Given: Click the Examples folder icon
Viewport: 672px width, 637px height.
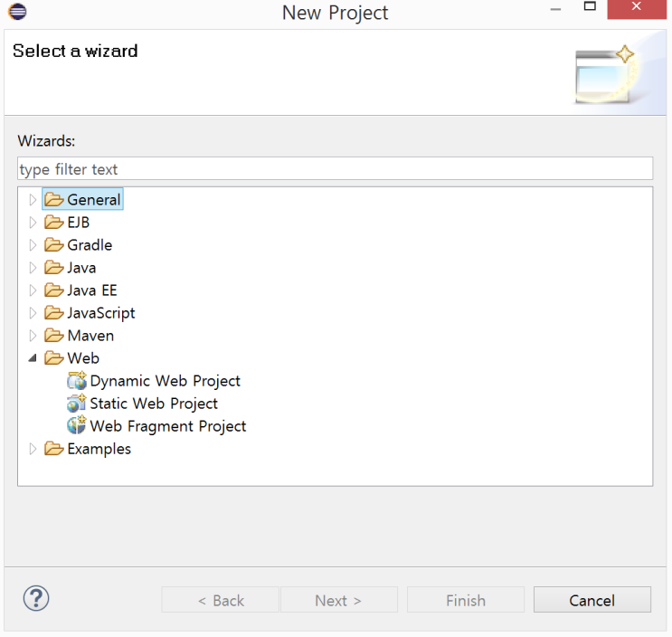Looking at the screenshot, I should pyautogui.click(x=54, y=449).
